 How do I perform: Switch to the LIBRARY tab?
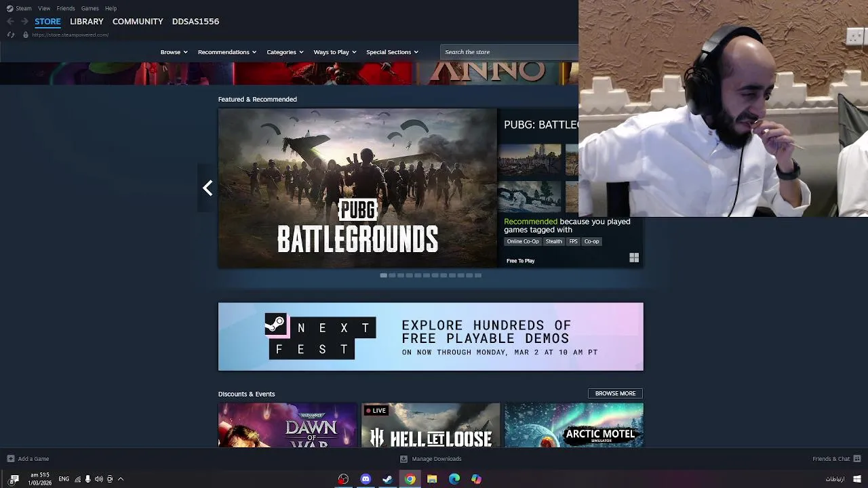(x=87, y=22)
